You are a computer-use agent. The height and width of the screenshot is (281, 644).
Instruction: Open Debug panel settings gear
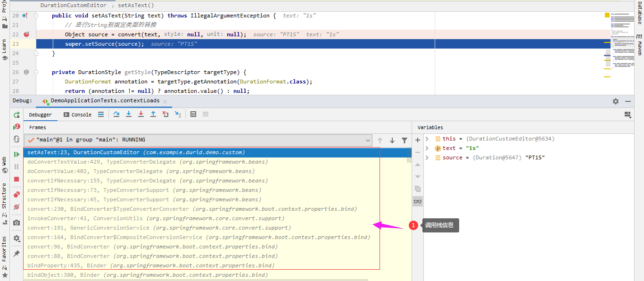[x=616, y=101]
